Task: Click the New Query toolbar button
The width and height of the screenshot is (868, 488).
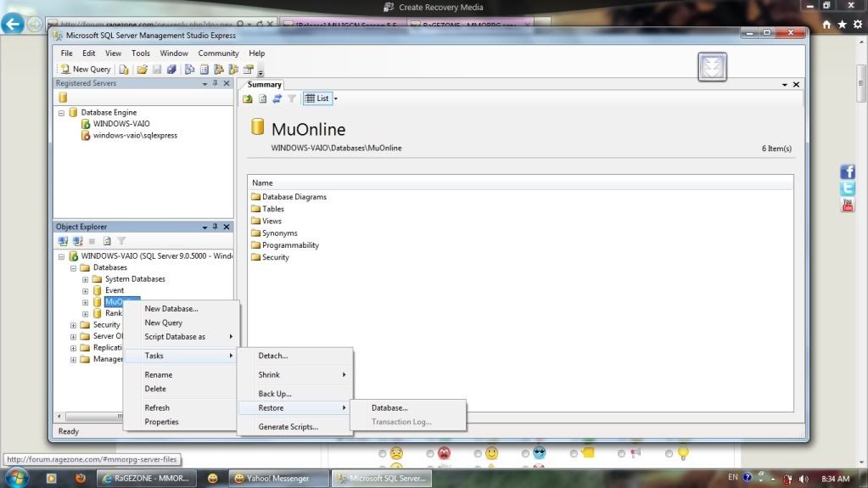Action: point(85,70)
